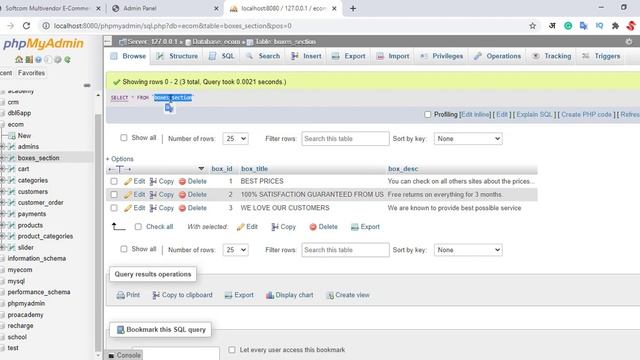This screenshot has height=360, width=640.
Task: Toggle the Profiling checkbox
Action: [x=427, y=115]
